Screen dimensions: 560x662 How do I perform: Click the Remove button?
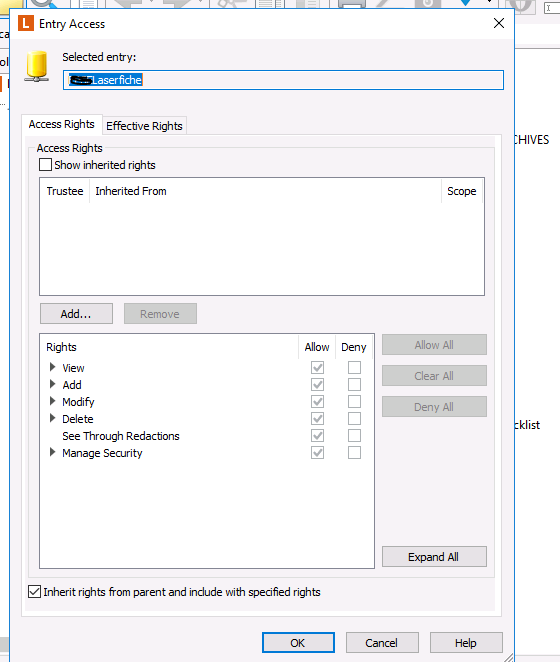[x=160, y=314]
